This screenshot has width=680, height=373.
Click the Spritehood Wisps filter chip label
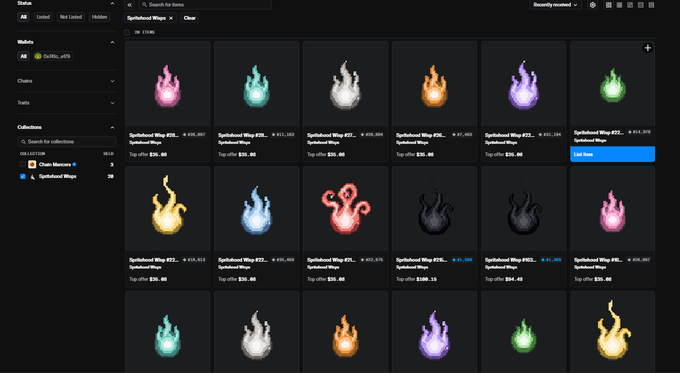[x=147, y=18]
